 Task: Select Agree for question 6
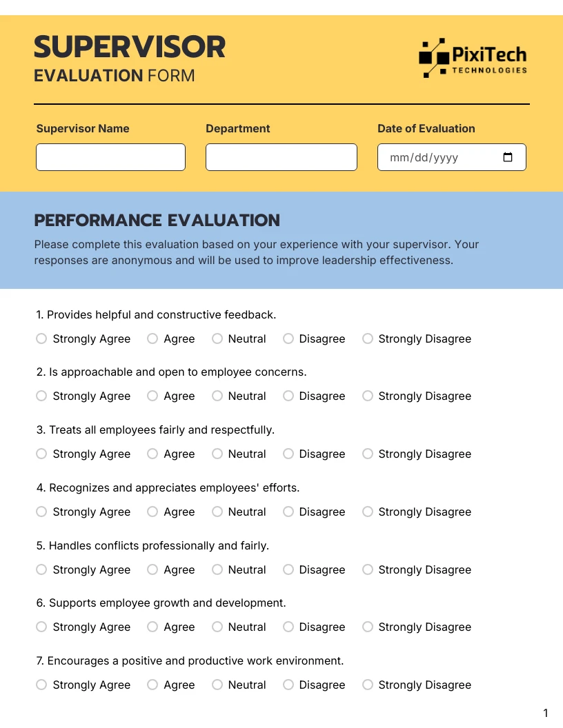152,627
